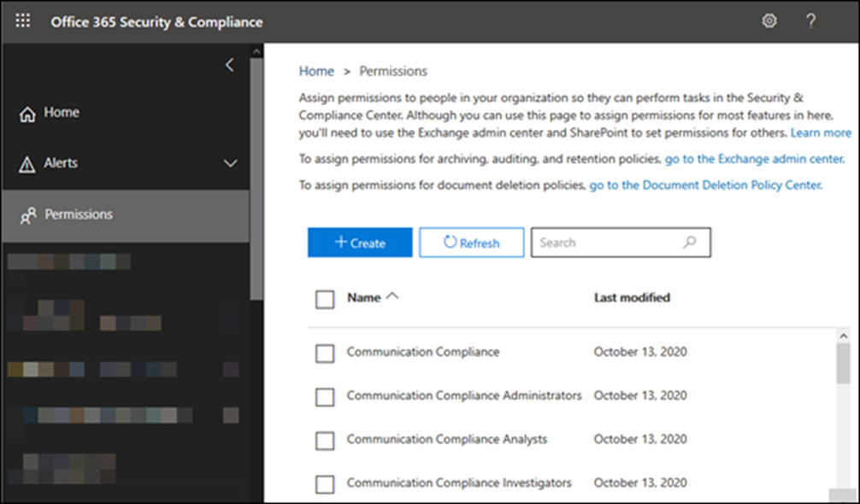Click the Learn more link
Viewport: 860px width, 504px height.
(x=820, y=132)
